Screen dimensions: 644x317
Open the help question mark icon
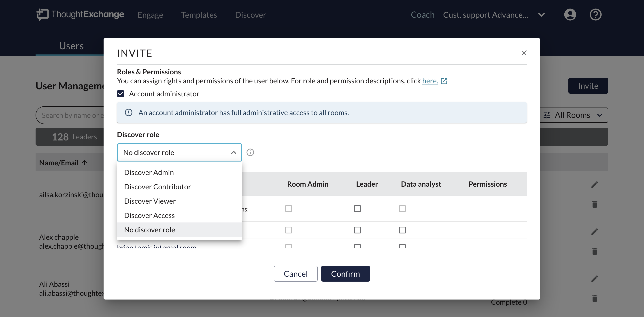(x=595, y=15)
